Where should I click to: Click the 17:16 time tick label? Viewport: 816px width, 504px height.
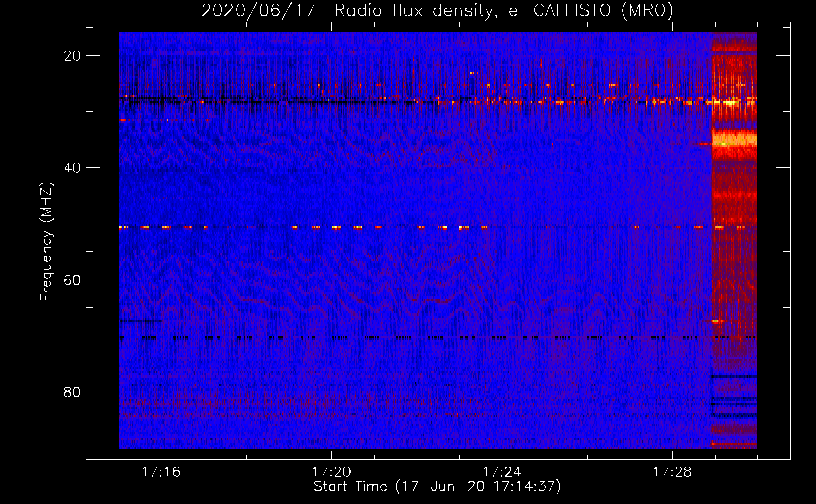tap(161, 472)
